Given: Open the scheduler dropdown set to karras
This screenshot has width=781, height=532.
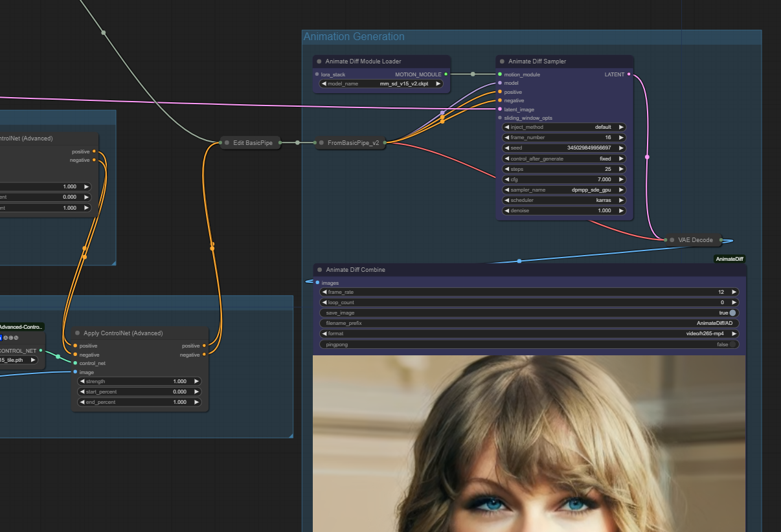Looking at the screenshot, I should pos(564,200).
